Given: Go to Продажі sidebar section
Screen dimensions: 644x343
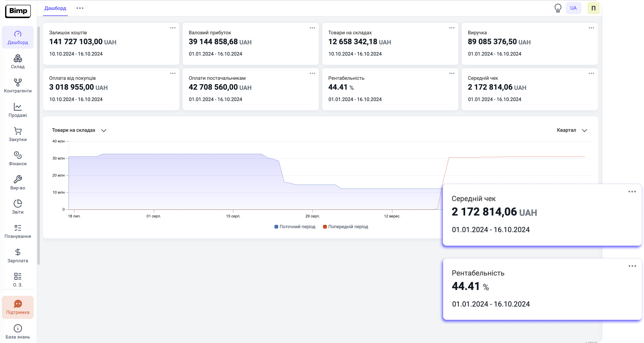Looking at the screenshot, I should point(18,110).
